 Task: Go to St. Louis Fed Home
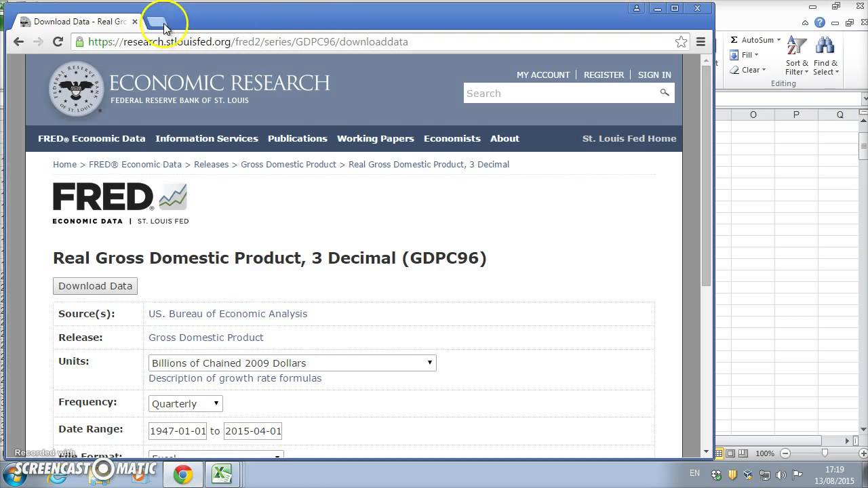click(x=629, y=138)
